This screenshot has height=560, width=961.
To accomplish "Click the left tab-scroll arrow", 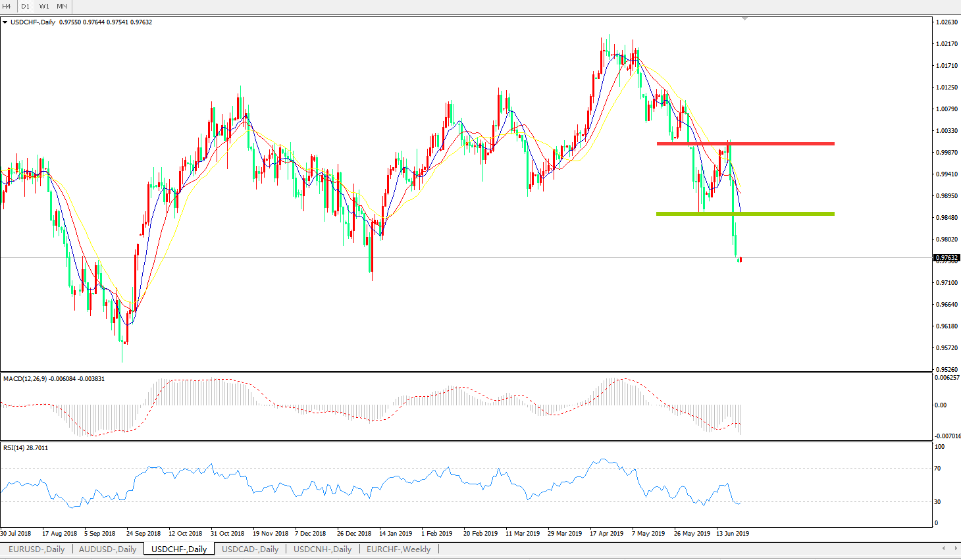I will click(943, 548).
